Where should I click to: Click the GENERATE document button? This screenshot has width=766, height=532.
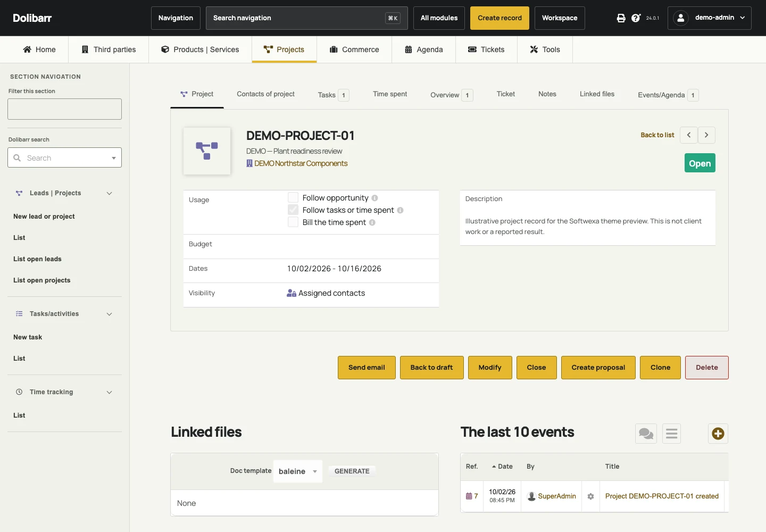click(x=352, y=471)
